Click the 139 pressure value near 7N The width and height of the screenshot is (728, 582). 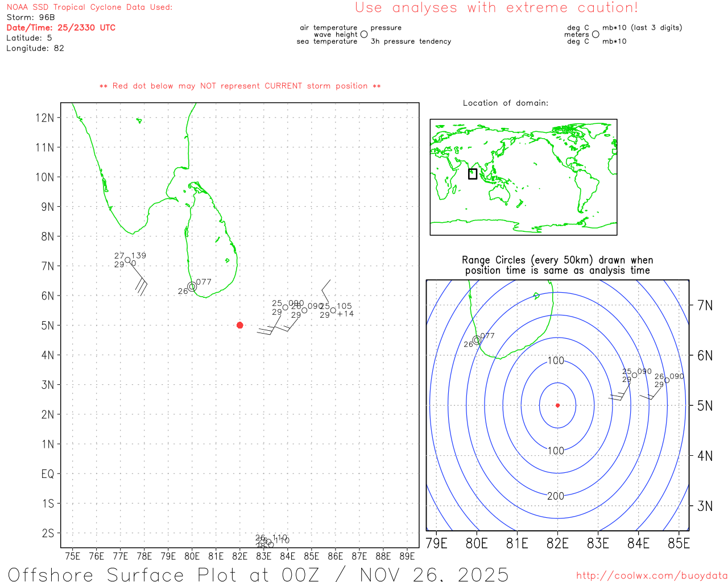point(138,256)
